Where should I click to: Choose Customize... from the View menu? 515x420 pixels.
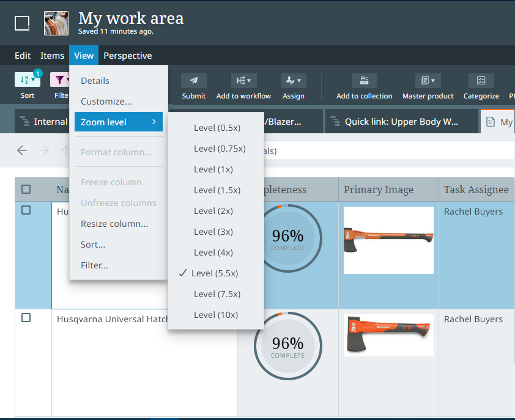[106, 101]
